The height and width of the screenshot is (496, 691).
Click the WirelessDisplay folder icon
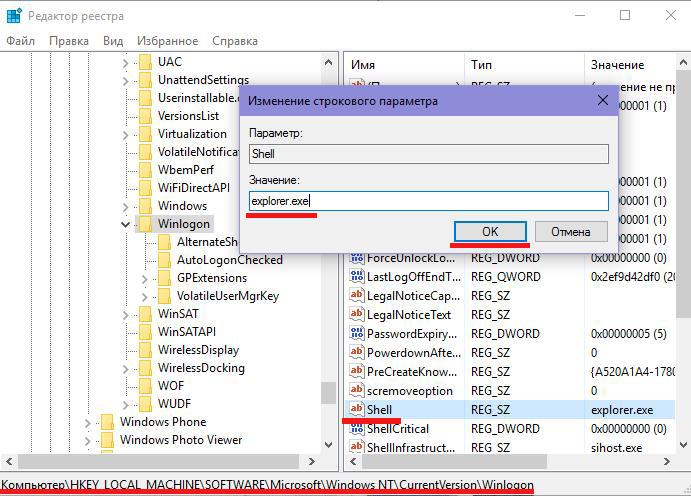[x=143, y=350]
